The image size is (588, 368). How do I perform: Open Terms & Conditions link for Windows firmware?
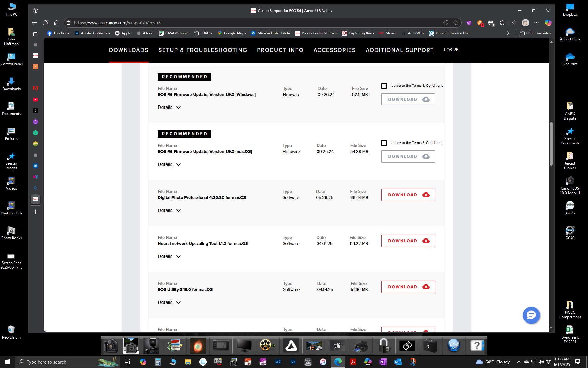[x=428, y=86]
